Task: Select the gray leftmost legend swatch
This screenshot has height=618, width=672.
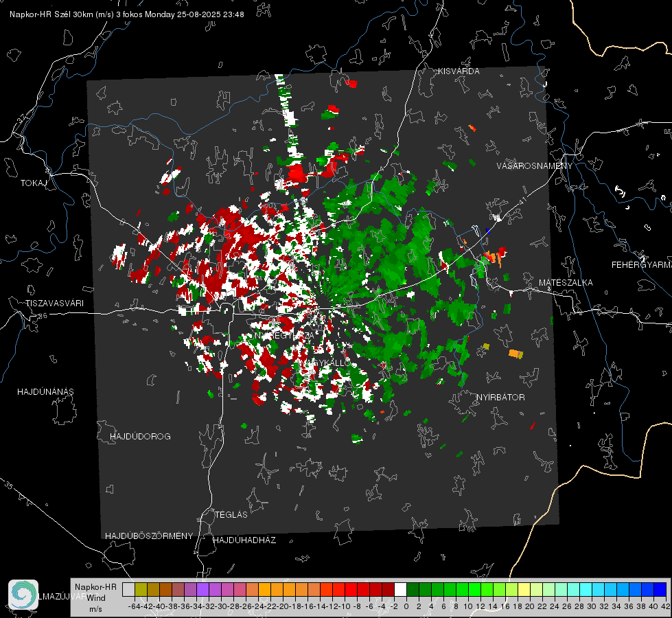Action: click(x=128, y=589)
